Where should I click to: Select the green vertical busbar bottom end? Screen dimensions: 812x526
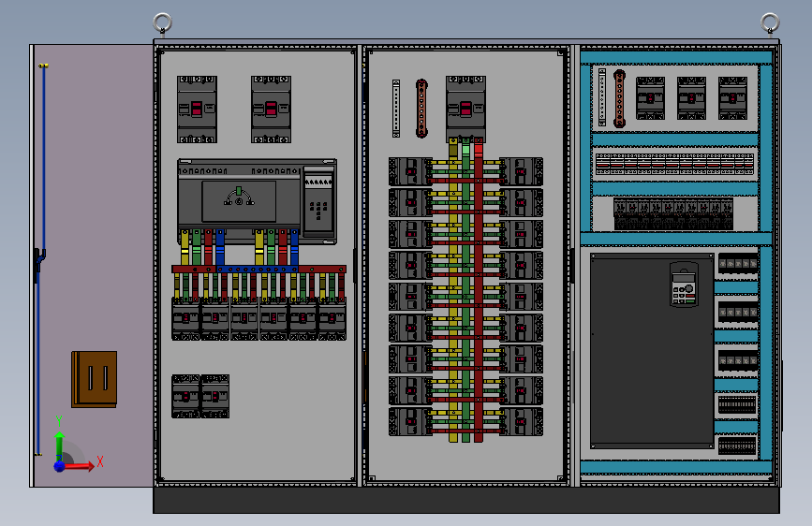466,436
